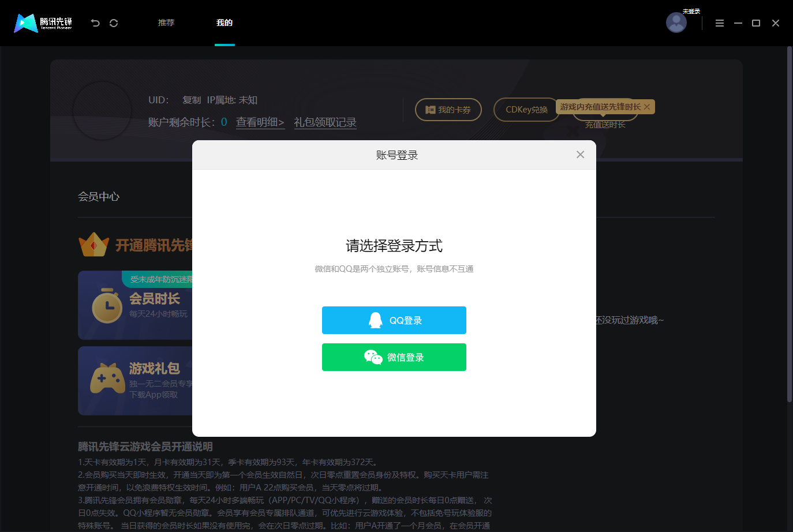Open 查看明细> link

click(260, 122)
